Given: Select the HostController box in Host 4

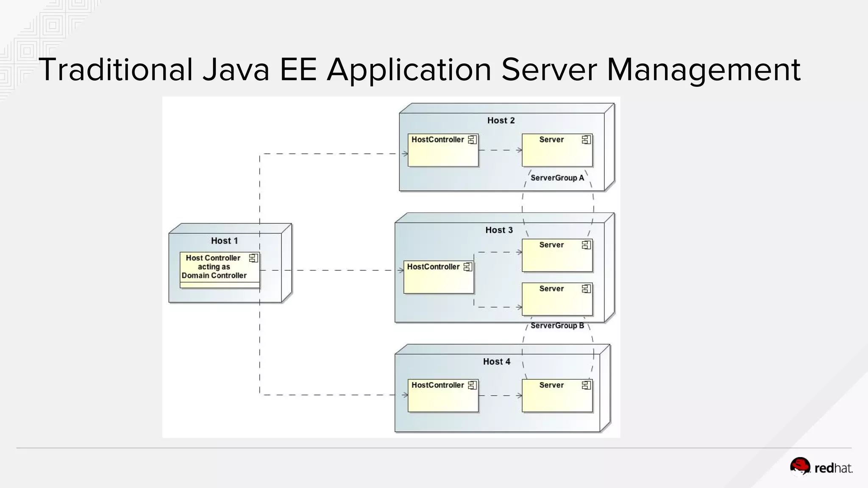Looking at the screenshot, I should click(443, 396).
